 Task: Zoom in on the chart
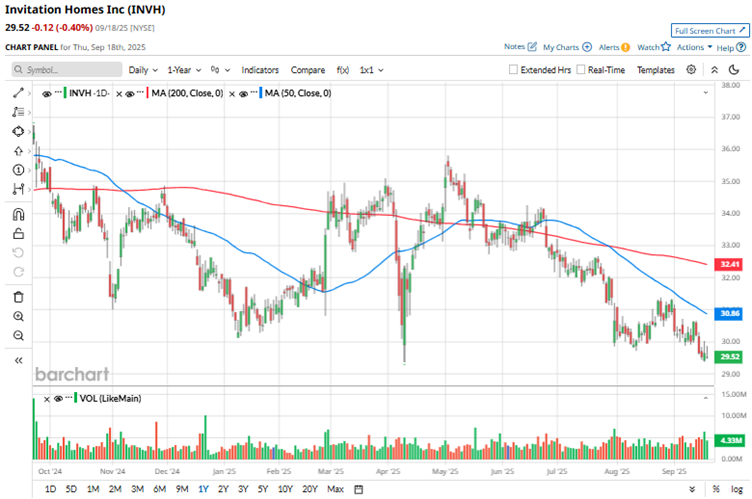[x=18, y=316]
